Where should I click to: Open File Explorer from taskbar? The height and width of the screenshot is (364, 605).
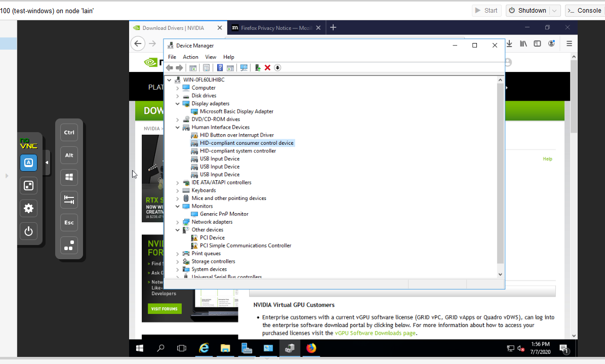(x=225, y=349)
